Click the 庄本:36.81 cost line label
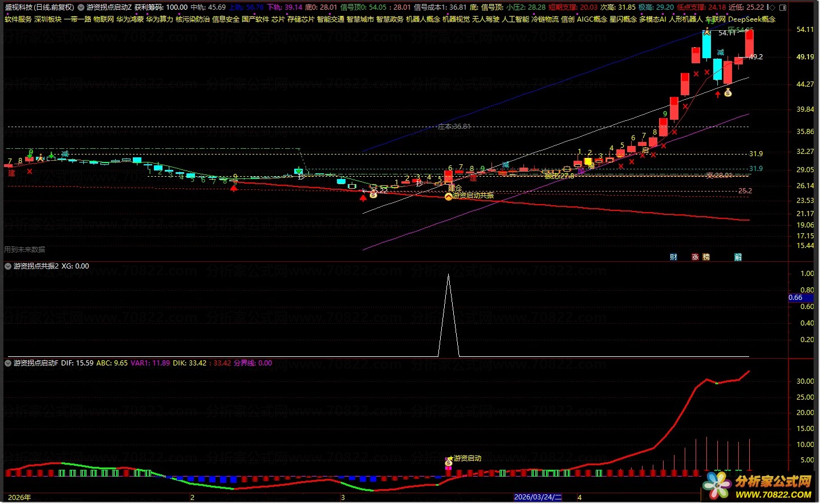 tap(454, 127)
